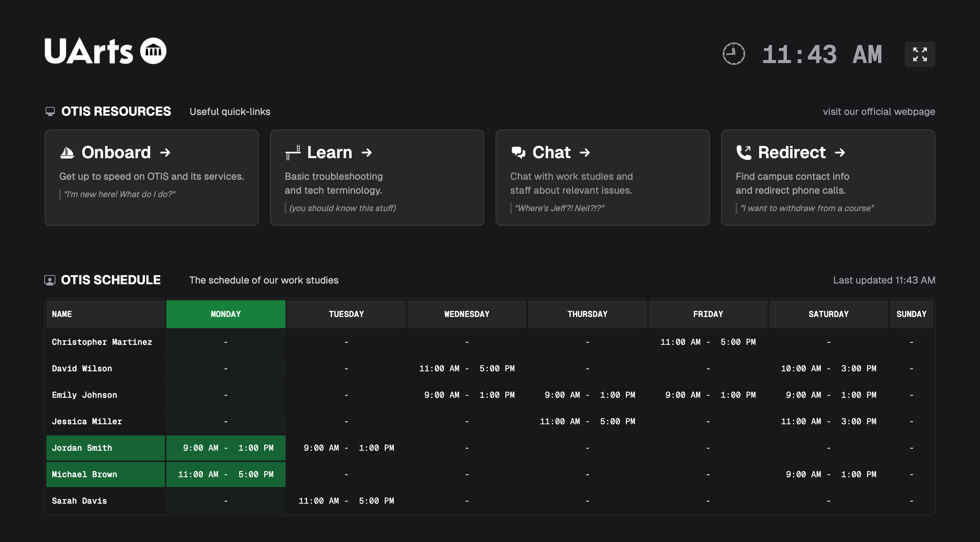This screenshot has width=980, height=542.
Task: Click the phone redirect icon
Action: tap(743, 153)
